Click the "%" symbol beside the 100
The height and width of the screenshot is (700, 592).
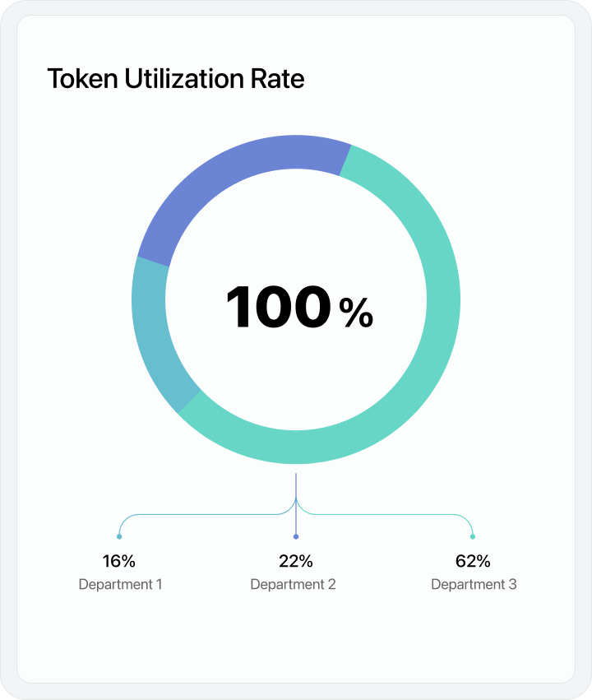[356, 313]
